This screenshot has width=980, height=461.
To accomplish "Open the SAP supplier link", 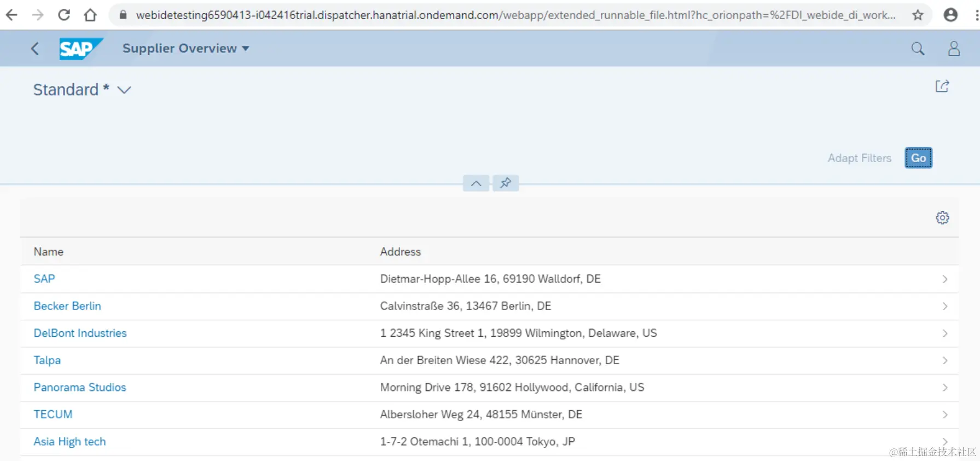I will tap(44, 279).
